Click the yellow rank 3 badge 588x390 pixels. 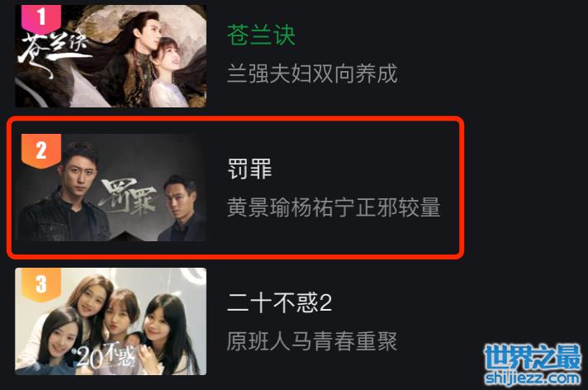41,284
